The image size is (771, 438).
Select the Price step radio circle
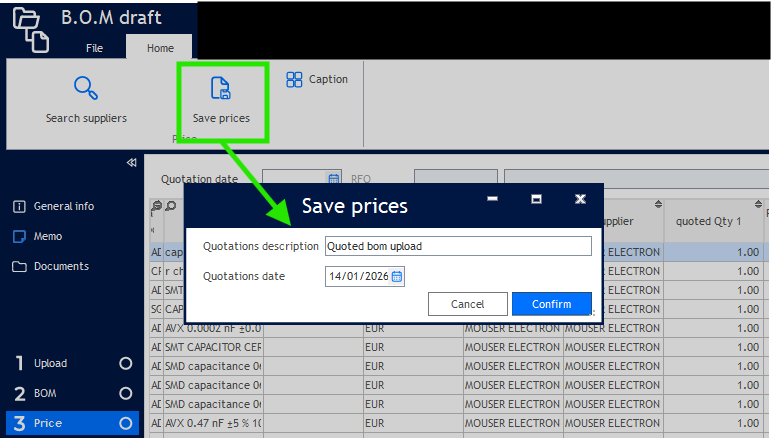tap(126, 423)
